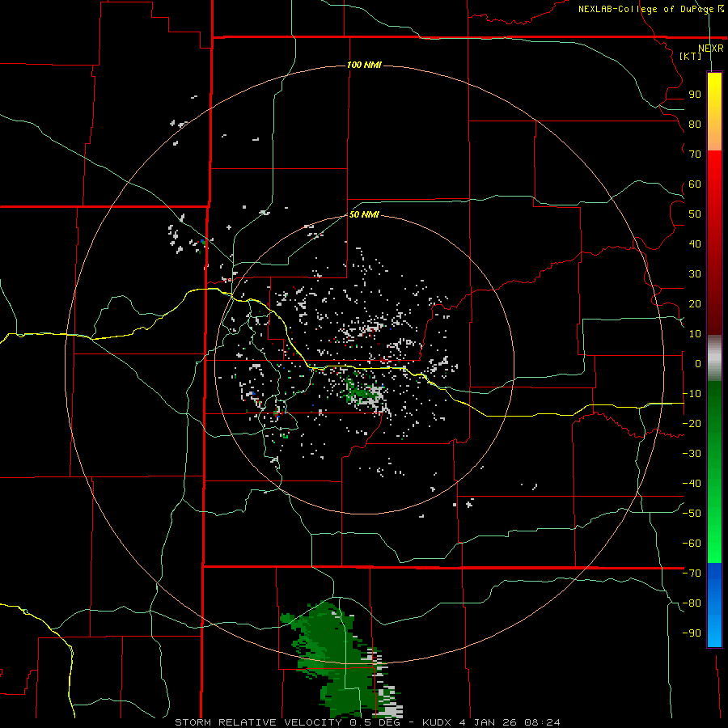Click the 08:24 timestamp text
728x728 pixels.
point(542,722)
